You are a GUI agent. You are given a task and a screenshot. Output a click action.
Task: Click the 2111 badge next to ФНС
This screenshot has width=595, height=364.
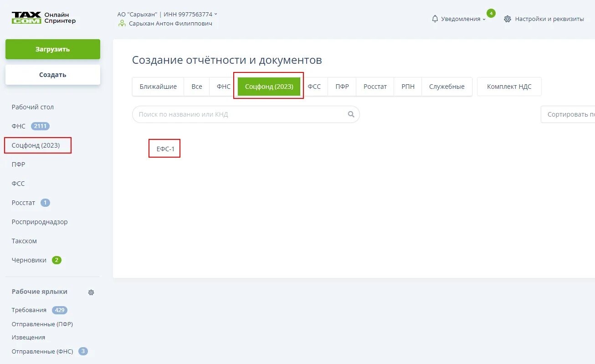[40, 126]
